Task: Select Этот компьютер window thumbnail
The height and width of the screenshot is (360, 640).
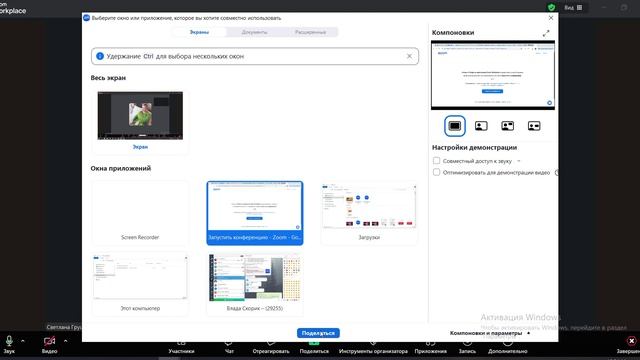Action: (x=140, y=284)
